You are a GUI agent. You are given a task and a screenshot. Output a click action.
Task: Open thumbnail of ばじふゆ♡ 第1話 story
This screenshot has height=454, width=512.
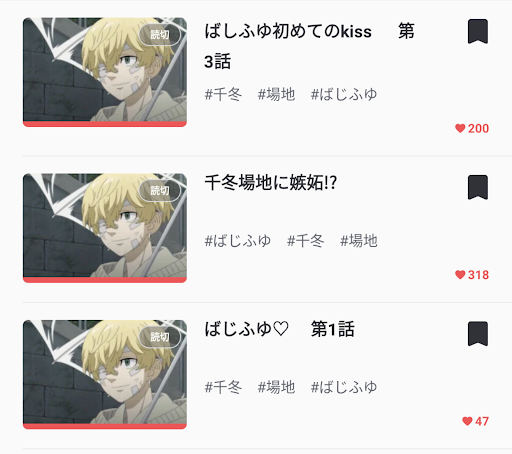[105, 374]
